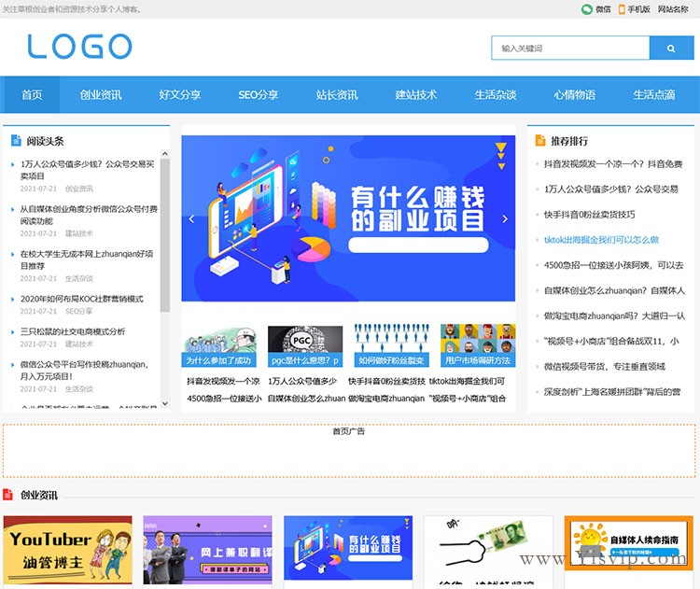Open ranking item 微信视频号带货，专注垂直领域
Screen dimensions: 700x589
[x=605, y=366]
